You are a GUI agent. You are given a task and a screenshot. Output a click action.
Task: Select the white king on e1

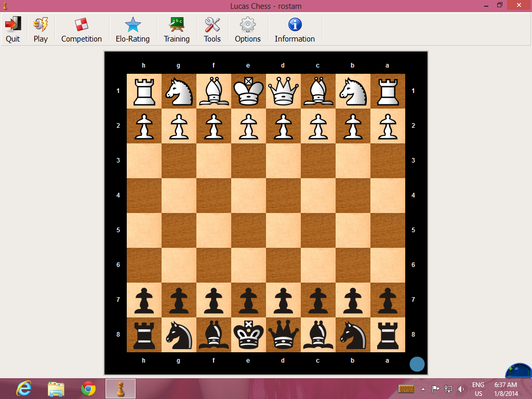248,91
